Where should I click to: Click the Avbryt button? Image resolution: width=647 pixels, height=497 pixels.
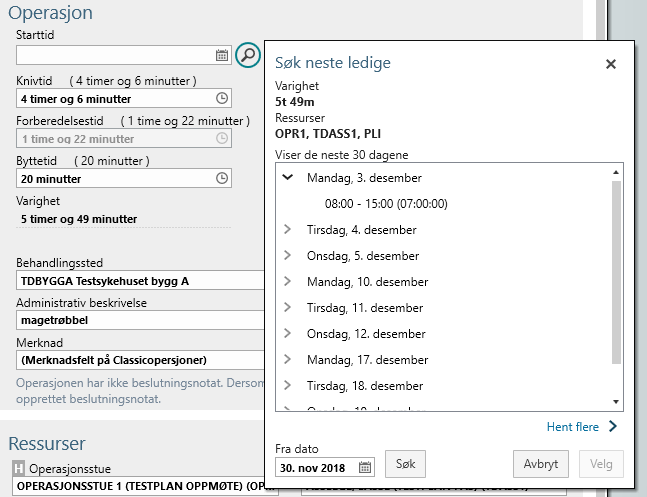coord(541,464)
